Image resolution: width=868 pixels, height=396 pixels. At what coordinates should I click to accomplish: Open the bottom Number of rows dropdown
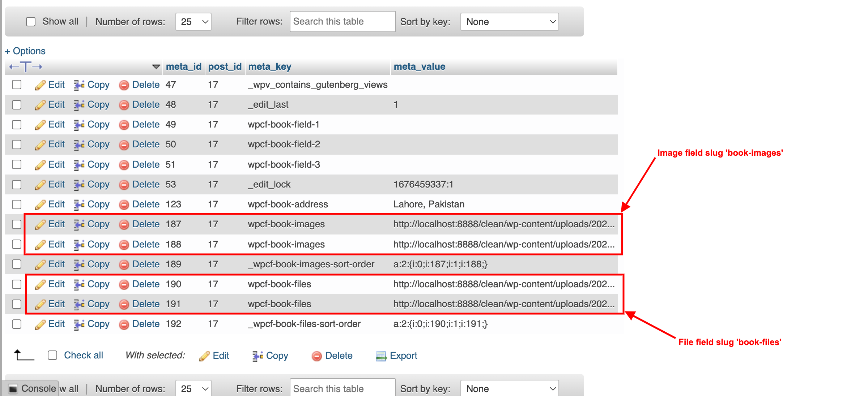(193, 388)
